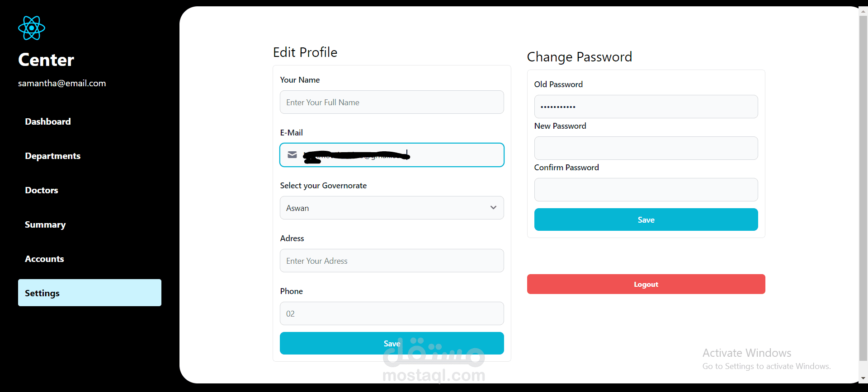Screen dimensions: 868x392
Task: Click the scrollbar down arrow
Action: pyautogui.click(x=863, y=378)
